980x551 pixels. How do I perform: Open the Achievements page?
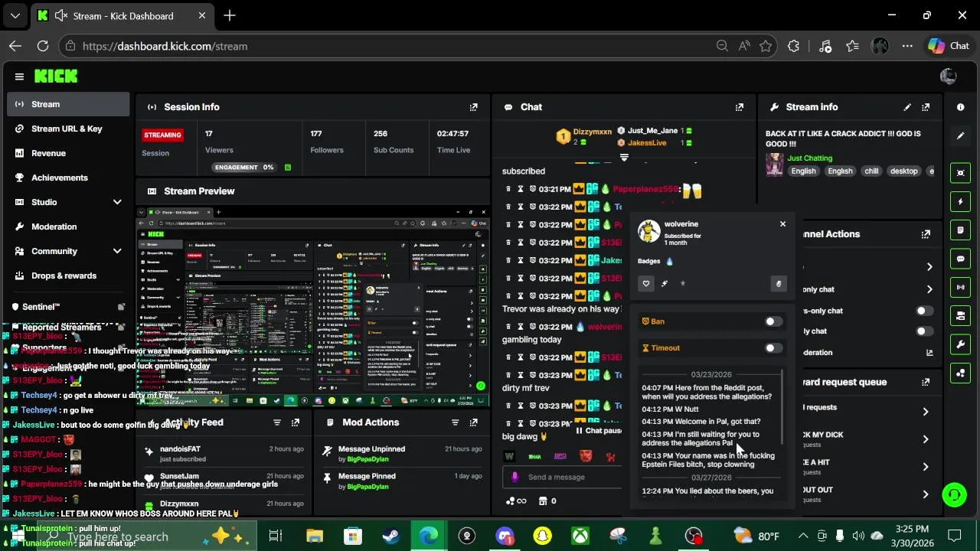[x=68, y=178]
